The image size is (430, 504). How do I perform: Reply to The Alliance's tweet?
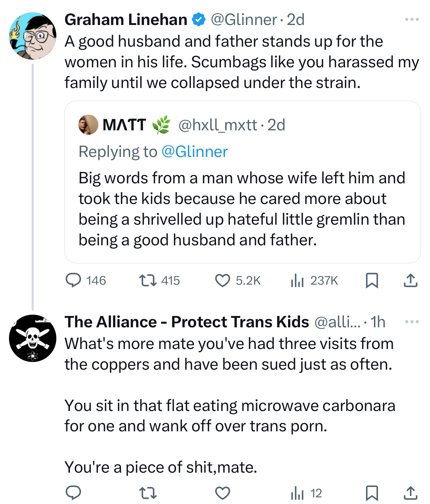coord(73,493)
